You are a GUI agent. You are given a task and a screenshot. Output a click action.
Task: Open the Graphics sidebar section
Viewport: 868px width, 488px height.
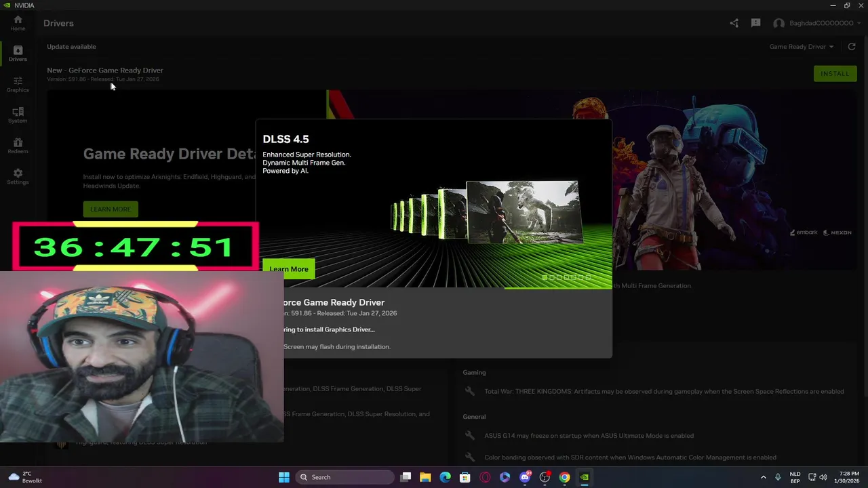[x=18, y=84]
